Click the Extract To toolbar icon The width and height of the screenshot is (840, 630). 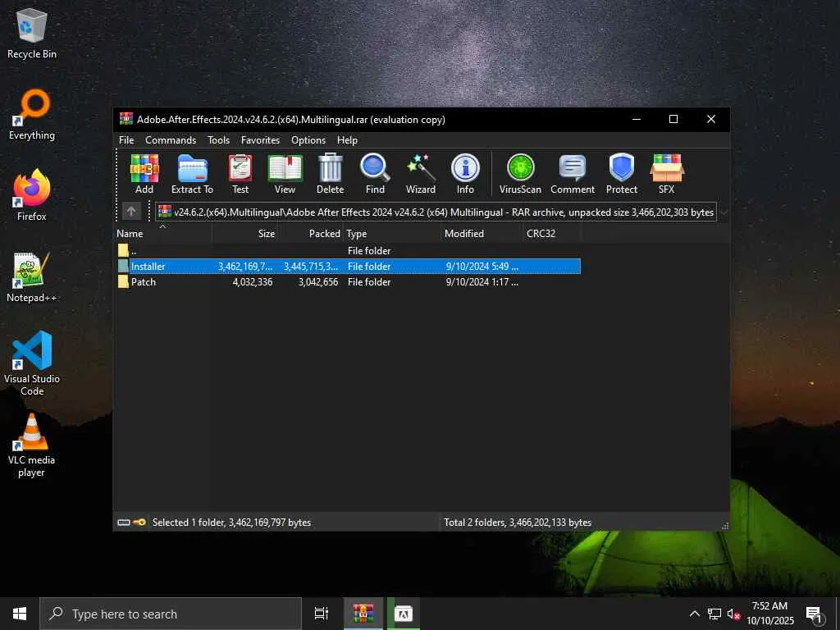[192, 174]
